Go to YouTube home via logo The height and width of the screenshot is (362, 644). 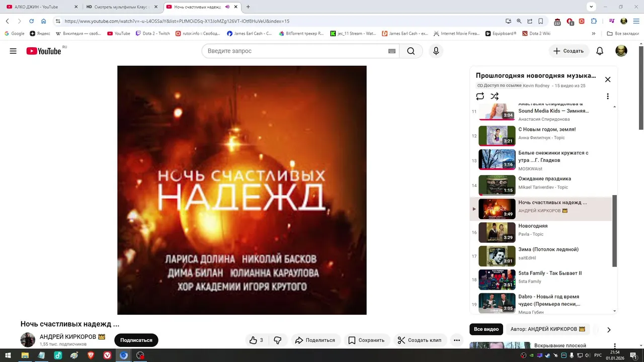(44, 51)
